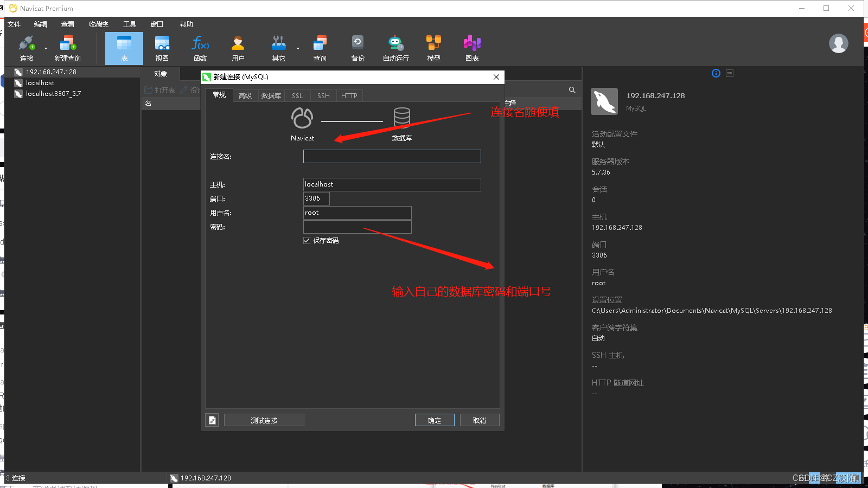Click the small document icon beside 测试连接
868x488 pixels.
[x=212, y=420]
